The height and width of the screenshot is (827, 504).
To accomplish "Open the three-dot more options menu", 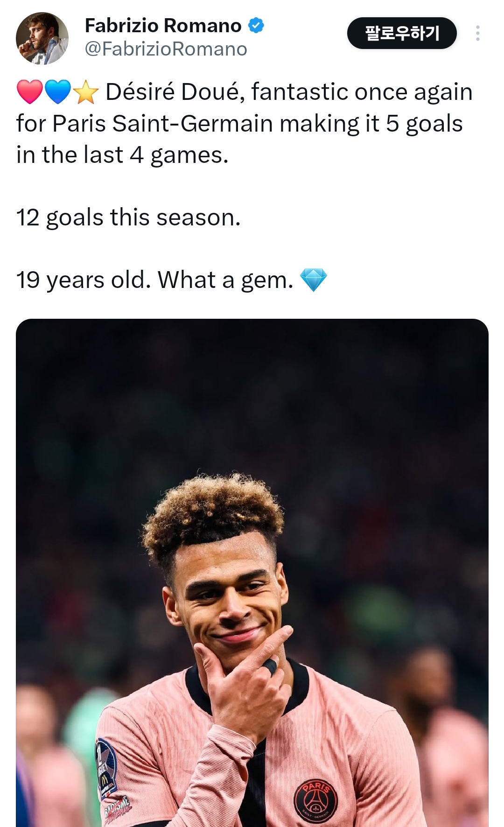I will [477, 33].
